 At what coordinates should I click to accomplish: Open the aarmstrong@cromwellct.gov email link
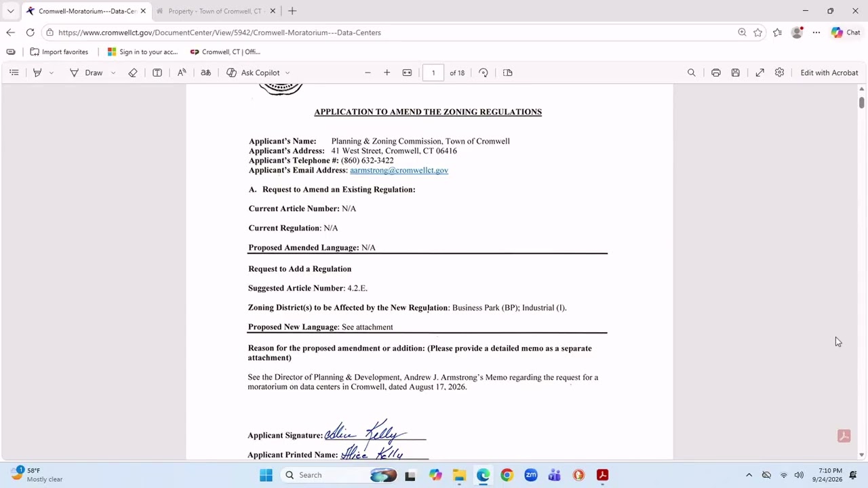(399, 170)
